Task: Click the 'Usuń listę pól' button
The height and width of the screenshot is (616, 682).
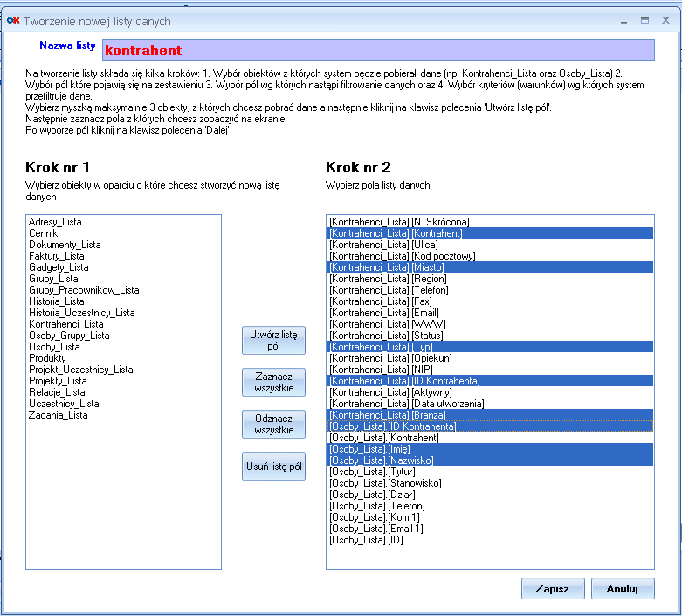Action: [x=273, y=467]
